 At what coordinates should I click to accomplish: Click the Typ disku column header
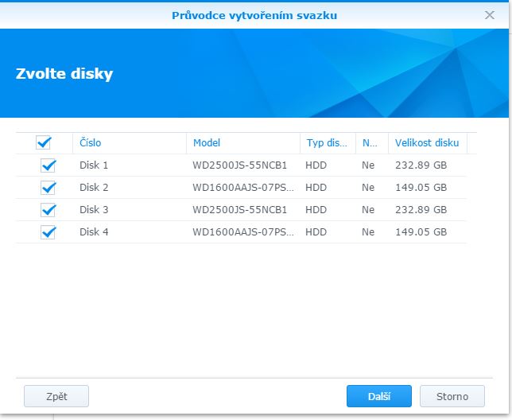[326, 143]
